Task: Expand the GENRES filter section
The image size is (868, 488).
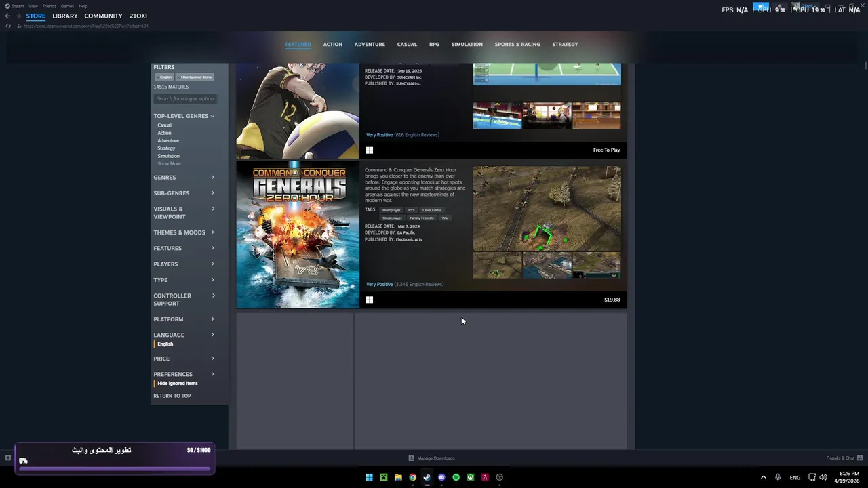Action: [x=184, y=177]
